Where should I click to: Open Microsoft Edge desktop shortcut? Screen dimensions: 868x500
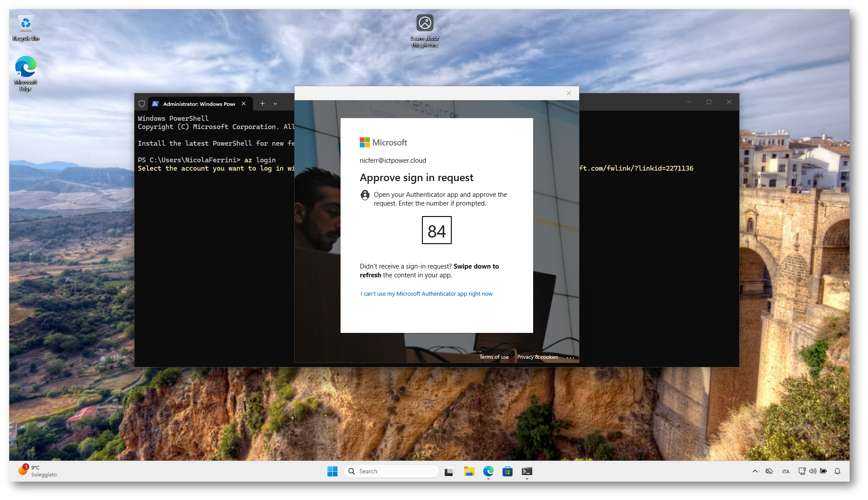pyautogui.click(x=25, y=73)
